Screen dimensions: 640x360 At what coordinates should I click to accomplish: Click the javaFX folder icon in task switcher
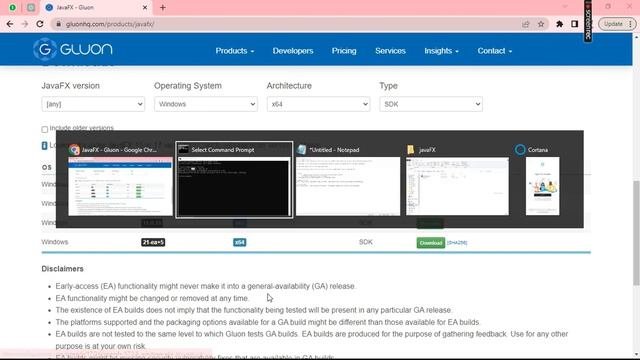pyautogui.click(x=411, y=150)
